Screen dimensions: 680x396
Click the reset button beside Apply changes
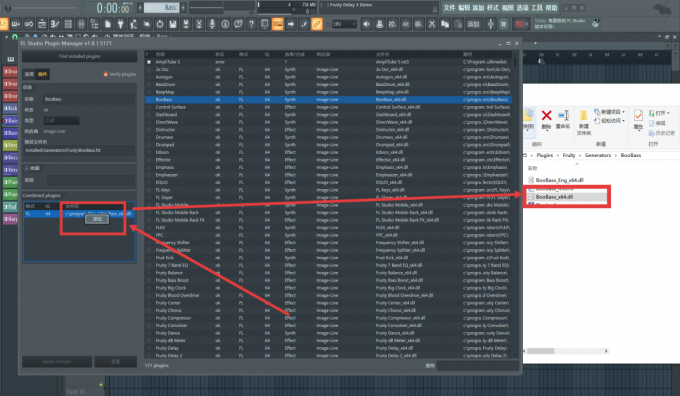click(x=115, y=362)
